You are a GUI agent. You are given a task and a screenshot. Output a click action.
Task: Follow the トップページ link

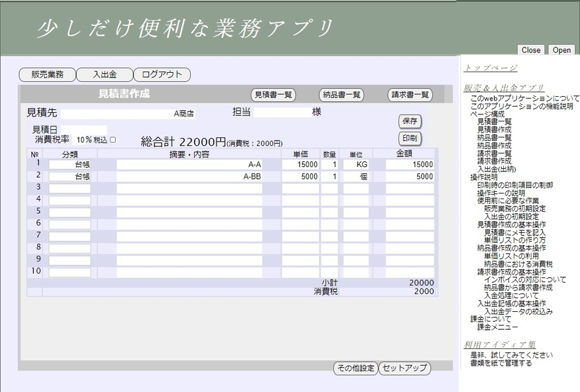[491, 68]
